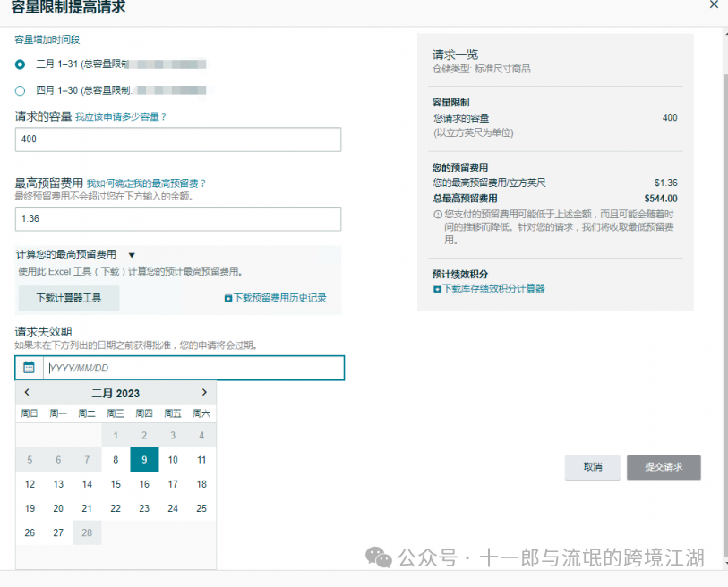This screenshot has width=728, height=587.
Task: Focus the YYYY/MM/DD expiry date field
Action: tap(194, 368)
